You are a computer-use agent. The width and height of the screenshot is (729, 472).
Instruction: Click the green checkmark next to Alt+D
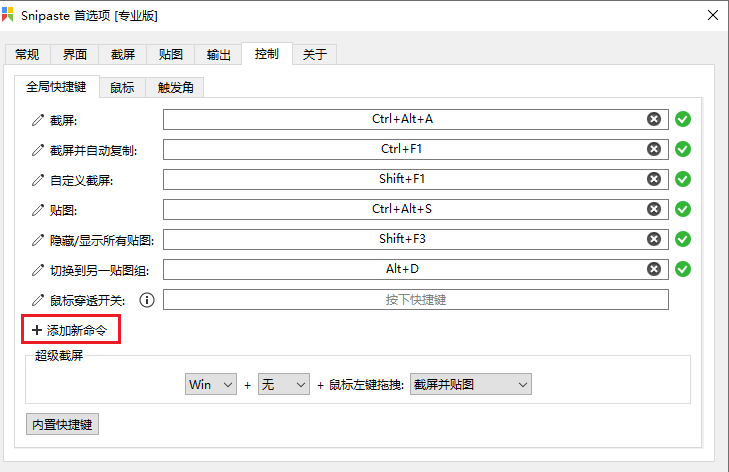(683, 269)
